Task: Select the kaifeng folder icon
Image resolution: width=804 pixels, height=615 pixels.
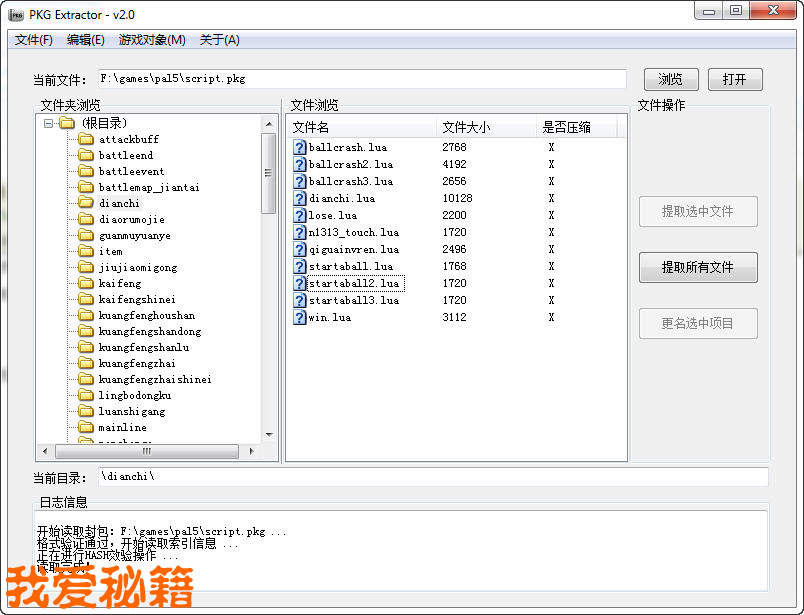Action: (86, 284)
